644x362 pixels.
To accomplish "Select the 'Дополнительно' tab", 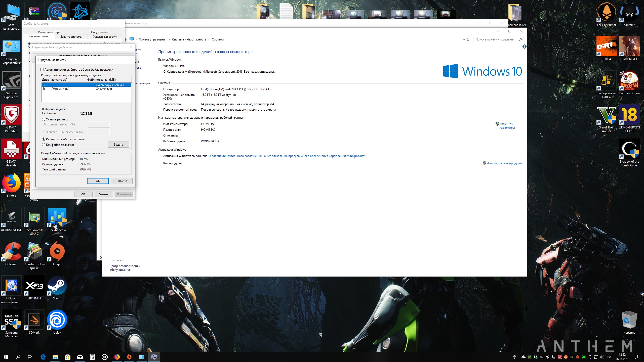I will click(x=39, y=36).
